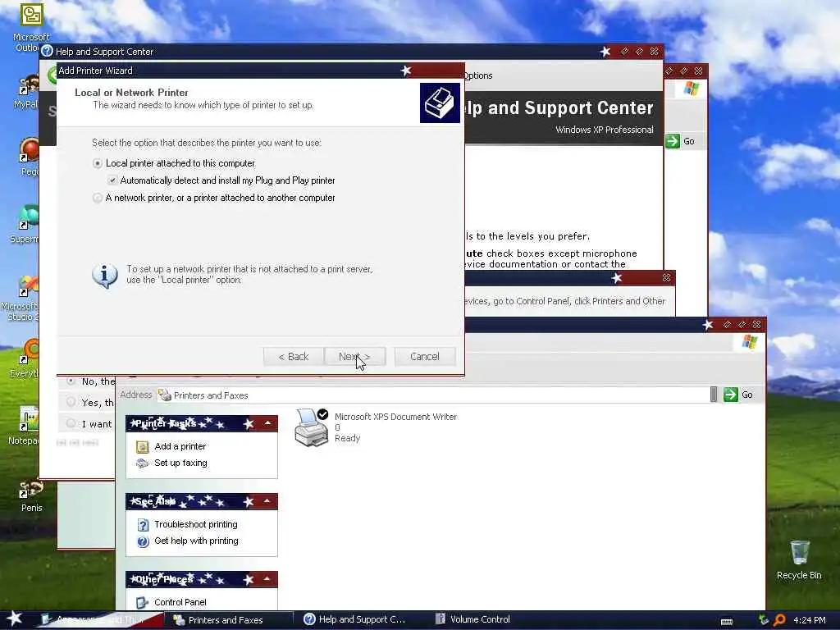Select the 'No, the' radio option in Help window
This screenshot has width=840, height=630.
71,381
